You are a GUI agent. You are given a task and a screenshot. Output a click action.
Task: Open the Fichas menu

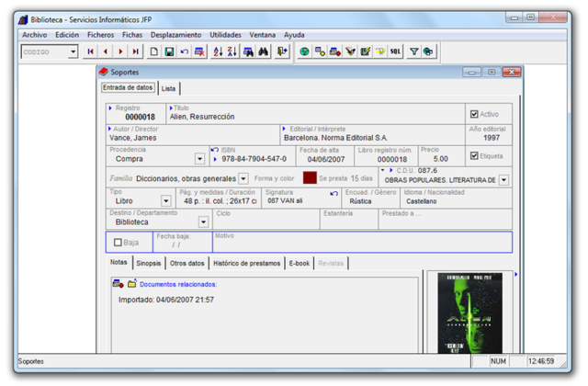tap(132, 35)
